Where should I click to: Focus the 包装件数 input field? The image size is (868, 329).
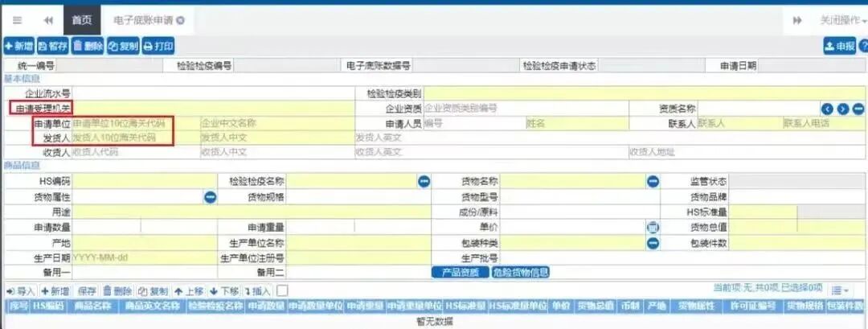click(798, 243)
